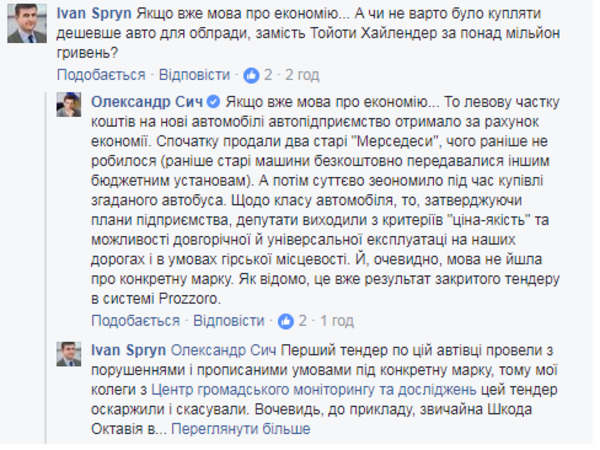Click the verified badge next to Олександр Сич

pos(214,102)
